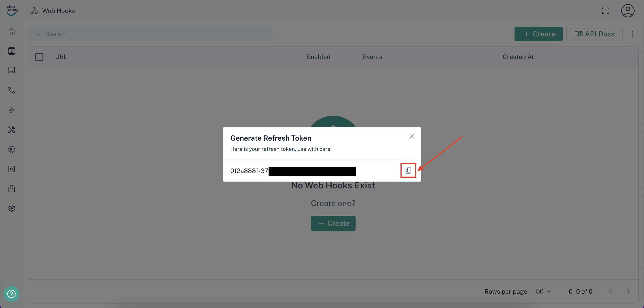Open the shopping bag sidebar icon

11,189
